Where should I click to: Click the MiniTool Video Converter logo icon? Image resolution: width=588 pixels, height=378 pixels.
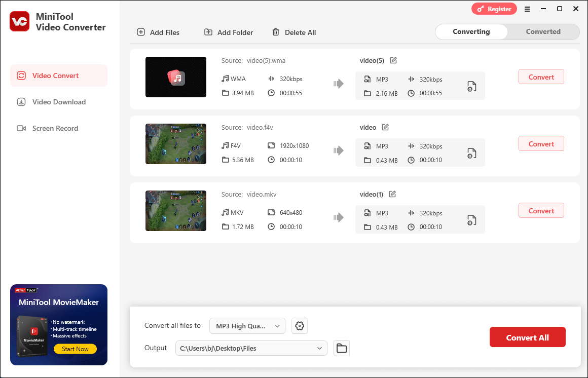tap(19, 21)
